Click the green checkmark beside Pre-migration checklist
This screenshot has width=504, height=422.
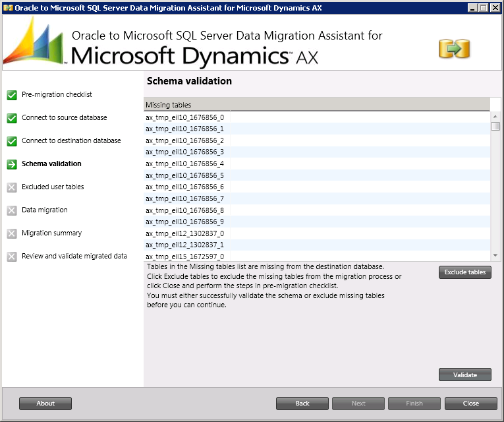coord(12,95)
